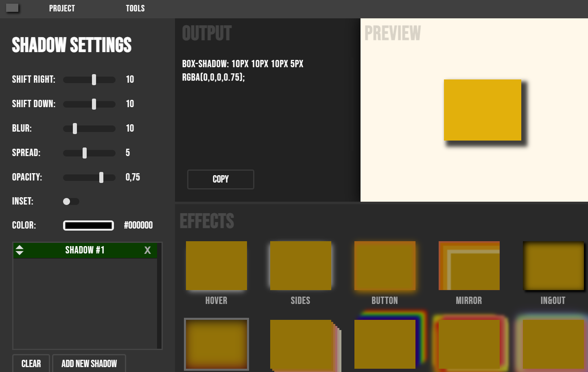Click the reorder arrows on Shadow #1

(20, 250)
